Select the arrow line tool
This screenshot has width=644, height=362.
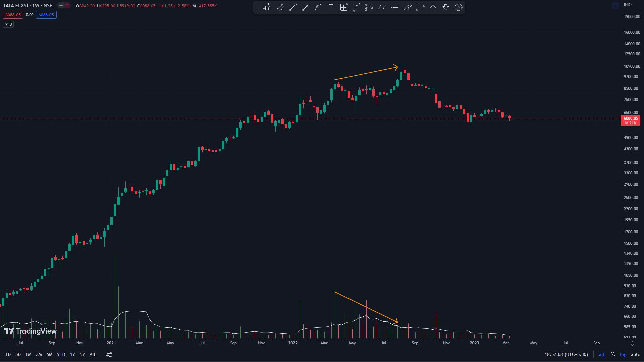tap(306, 7)
